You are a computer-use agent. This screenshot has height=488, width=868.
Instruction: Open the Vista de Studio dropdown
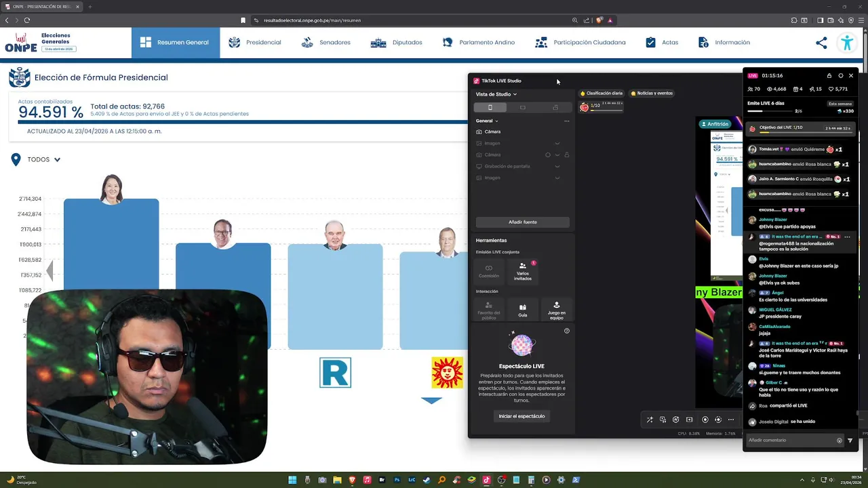[496, 94]
